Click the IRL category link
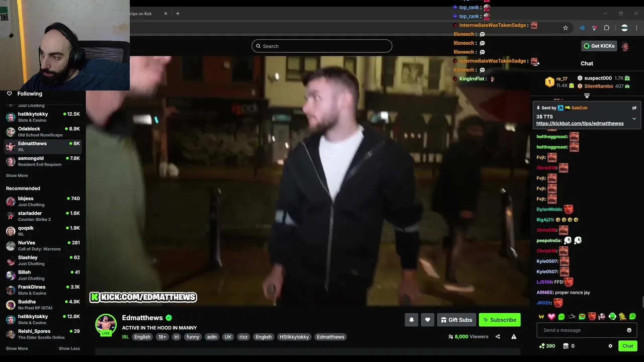Screen dimensions: 644x362 click(x=125, y=337)
